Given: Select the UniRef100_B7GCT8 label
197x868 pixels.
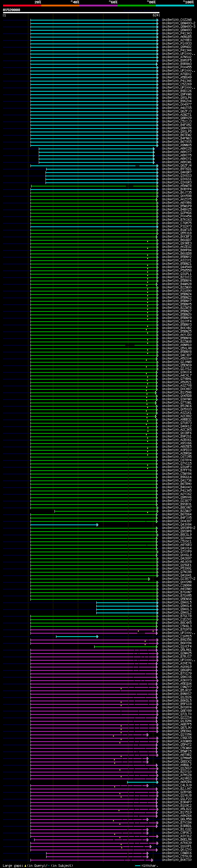Looking at the screenshot, I should pos(176,616).
